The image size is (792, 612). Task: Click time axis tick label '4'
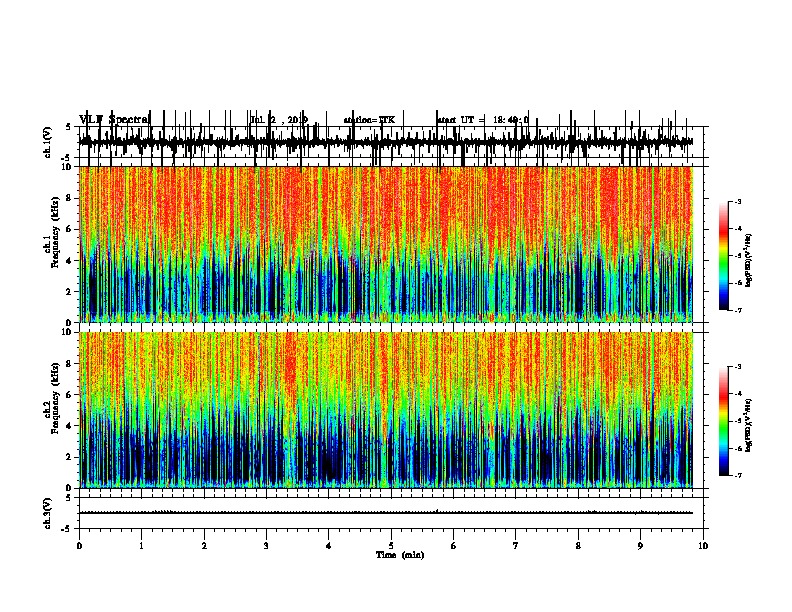pos(329,546)
